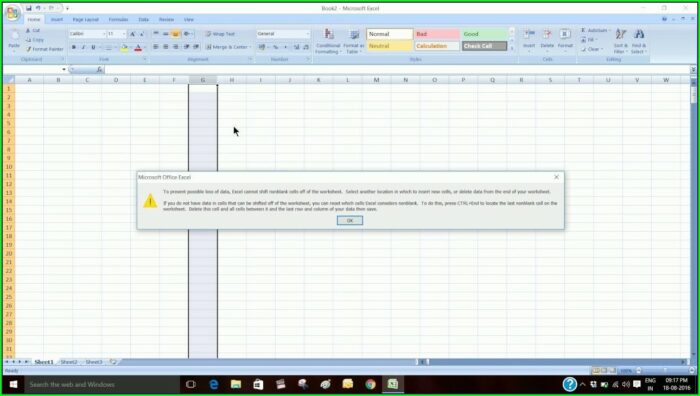Apply the Good cell style

[484, 34]
